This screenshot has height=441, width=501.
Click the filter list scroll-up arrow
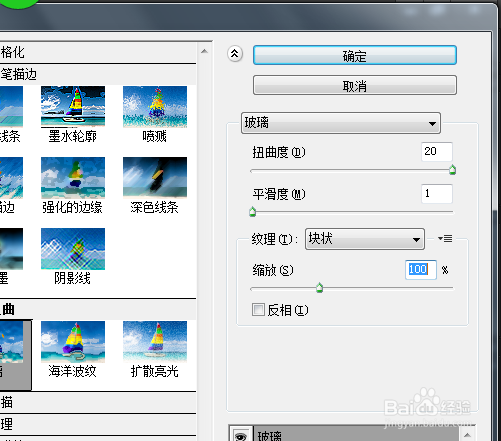(x=204, y=51)
